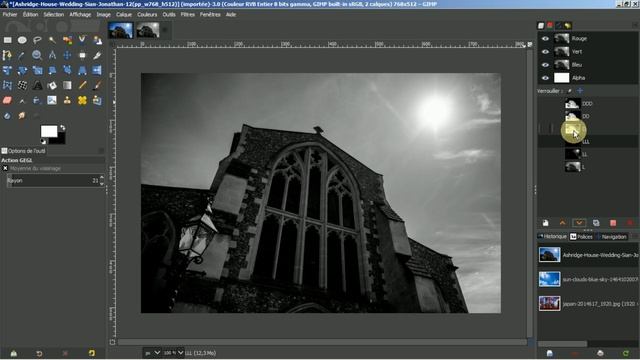This screenshot has height=360, width=640.
Task: Open the Filtres menu
Action: tap(188, 14)
